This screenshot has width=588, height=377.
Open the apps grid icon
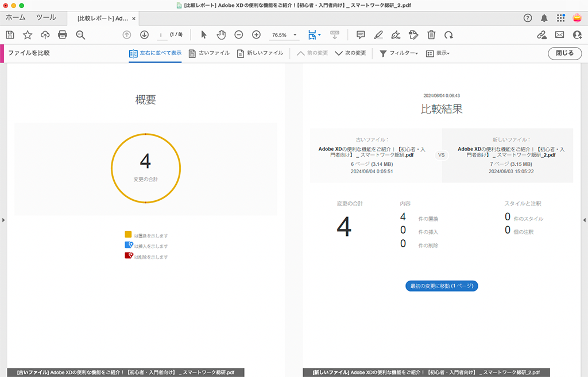click(560, 18)
